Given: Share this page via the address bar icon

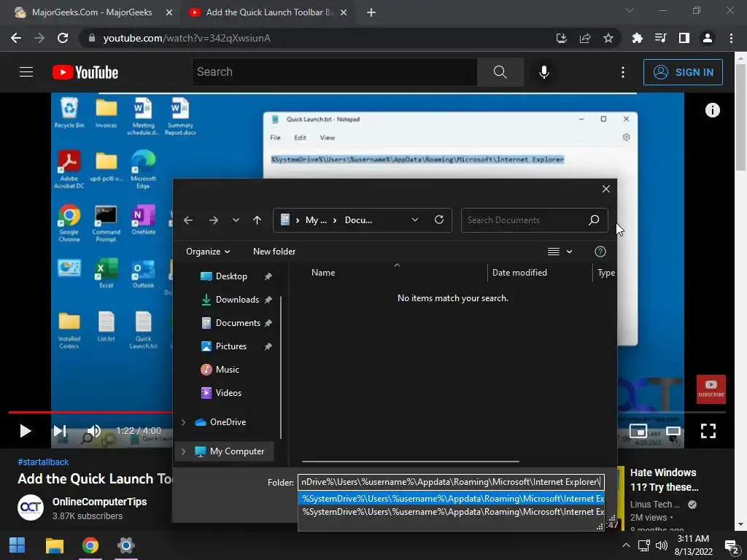Looking at the screenshot, I should [x=585, y=38].
